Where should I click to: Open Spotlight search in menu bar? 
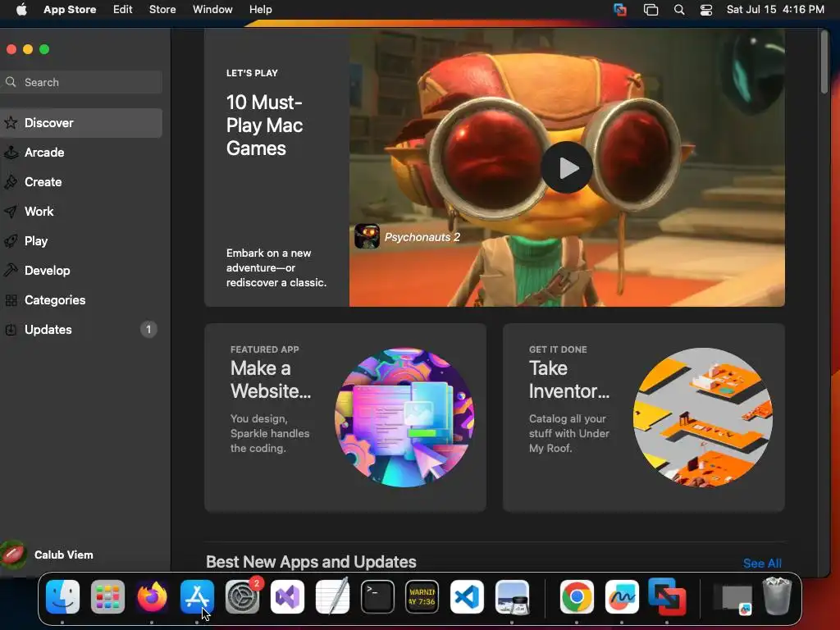(x=678, y=9)
